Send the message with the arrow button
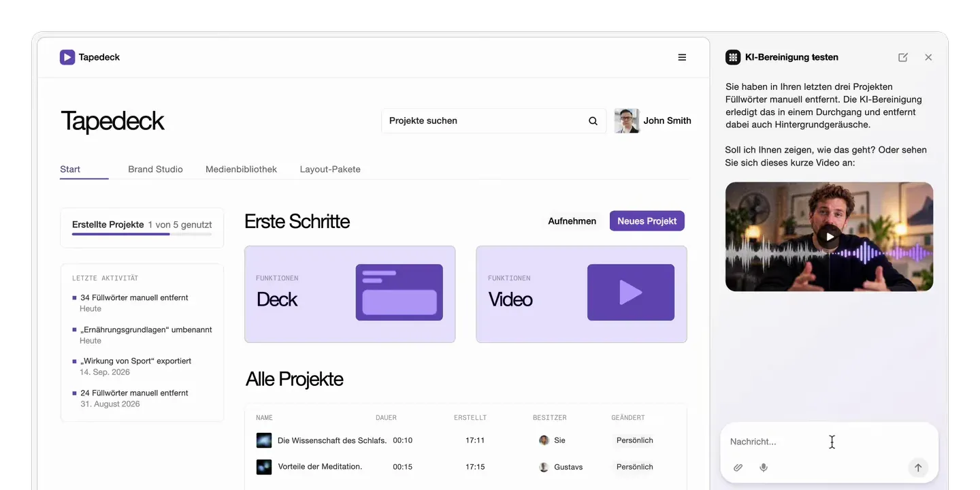Image resolution: width=980 pixels, height=490 pixels. [918, 468]
